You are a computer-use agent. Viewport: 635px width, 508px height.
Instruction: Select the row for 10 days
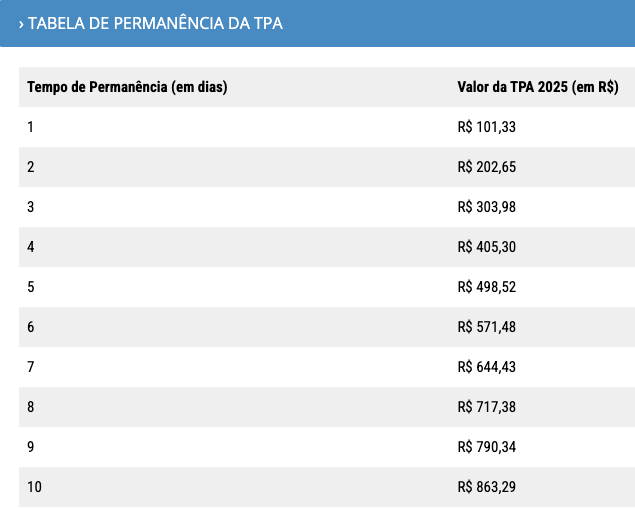click(327, 487)
